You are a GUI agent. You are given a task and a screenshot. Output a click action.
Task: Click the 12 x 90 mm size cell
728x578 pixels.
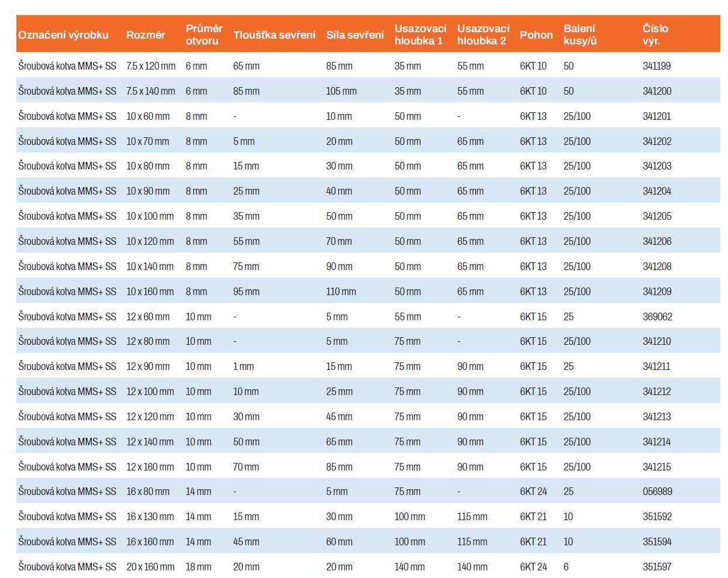pos(148,366)
